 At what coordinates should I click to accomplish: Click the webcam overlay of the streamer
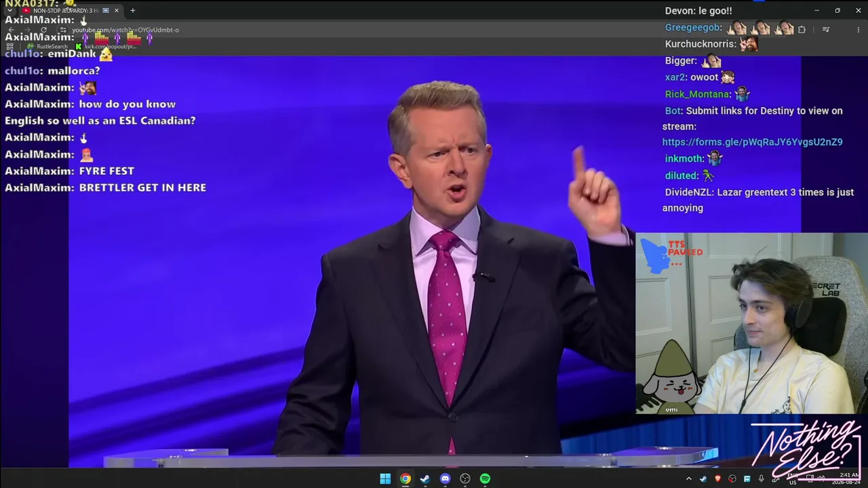click(751, 323)
